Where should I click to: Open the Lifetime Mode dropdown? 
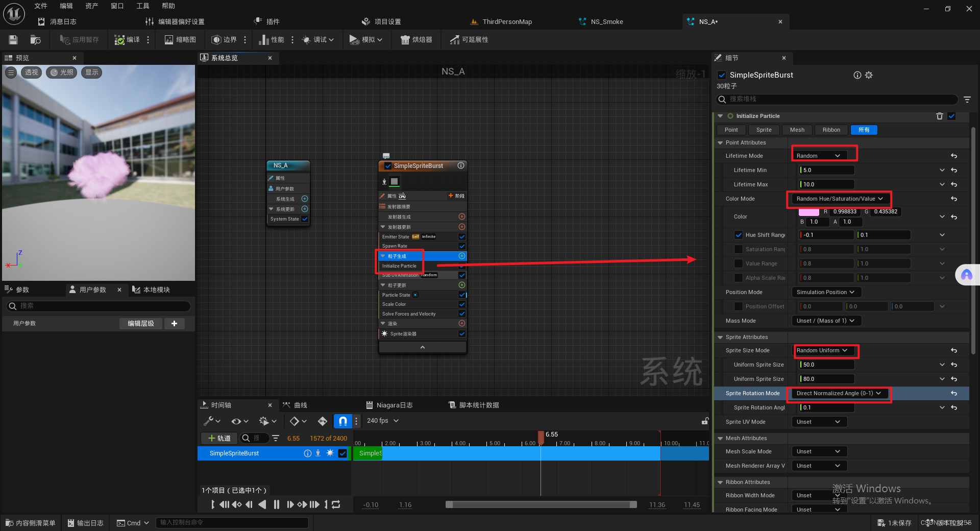coord(819,156)
